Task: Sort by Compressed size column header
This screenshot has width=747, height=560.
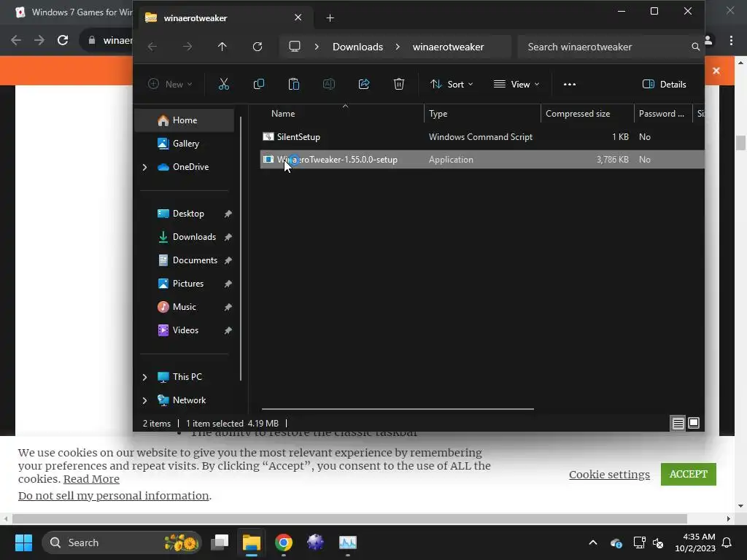Action: point(587,114)
